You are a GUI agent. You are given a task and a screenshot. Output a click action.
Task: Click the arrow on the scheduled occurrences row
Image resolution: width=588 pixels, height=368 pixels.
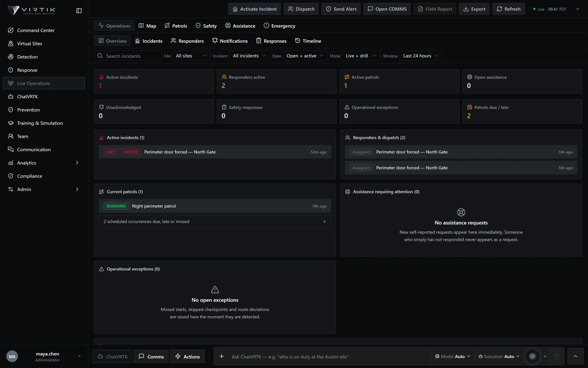324,222
